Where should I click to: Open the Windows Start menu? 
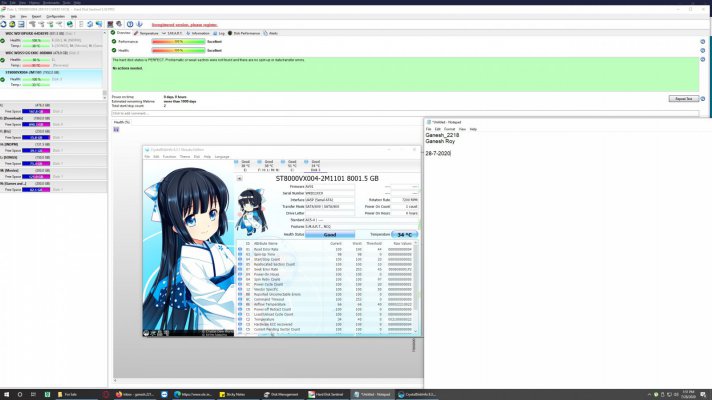(6, 395)
